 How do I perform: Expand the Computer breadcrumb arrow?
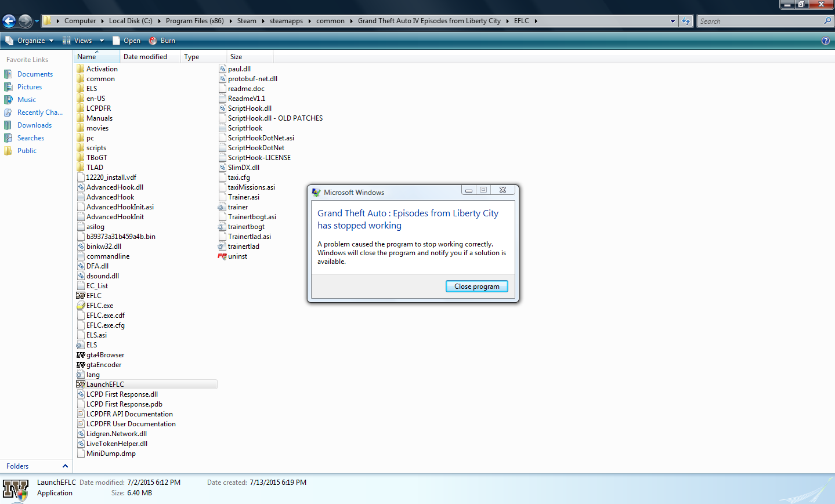click(103, 21)
